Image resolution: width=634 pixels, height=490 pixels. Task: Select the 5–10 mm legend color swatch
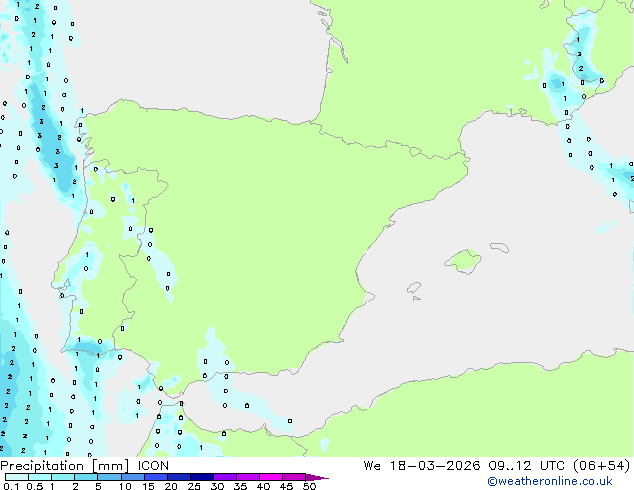pos(109,477)
